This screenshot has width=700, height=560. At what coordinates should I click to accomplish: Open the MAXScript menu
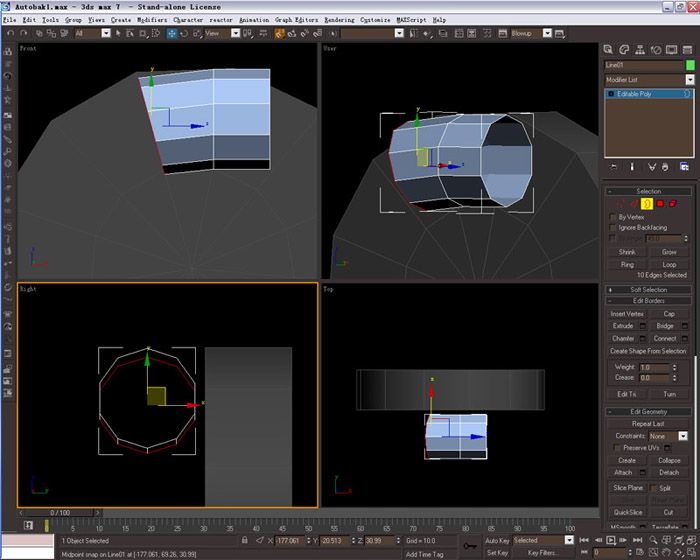click(x=411, y=20)
